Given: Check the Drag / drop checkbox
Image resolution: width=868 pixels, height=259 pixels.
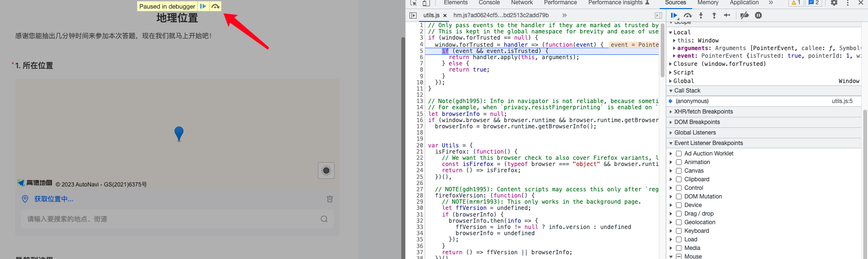Looking at the screenshot, I should coord(679,214).
